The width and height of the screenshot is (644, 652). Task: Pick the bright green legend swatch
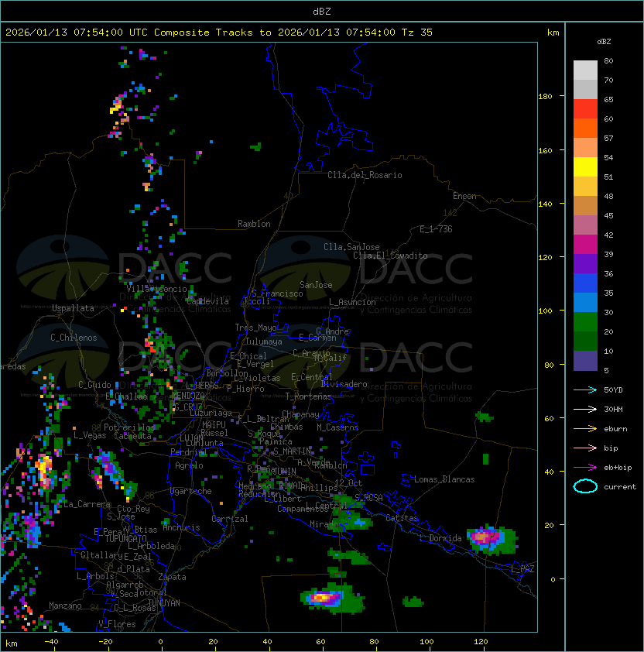point(585,321)
